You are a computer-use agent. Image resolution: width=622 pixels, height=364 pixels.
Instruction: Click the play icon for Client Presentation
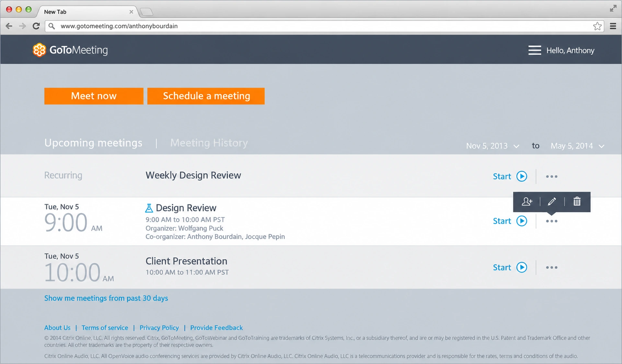click(522, 267)
